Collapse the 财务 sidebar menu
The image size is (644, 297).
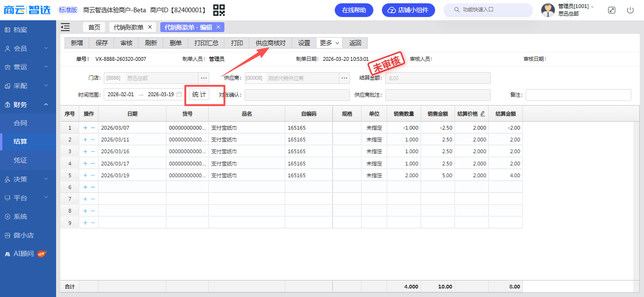28,105
